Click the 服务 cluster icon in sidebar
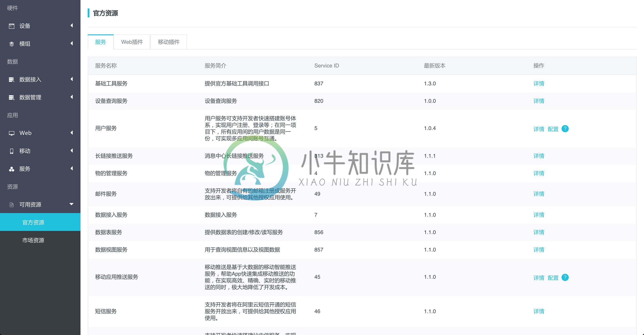Screen dimensions: 644x335 pyautogui.click(x=11, y=169)
